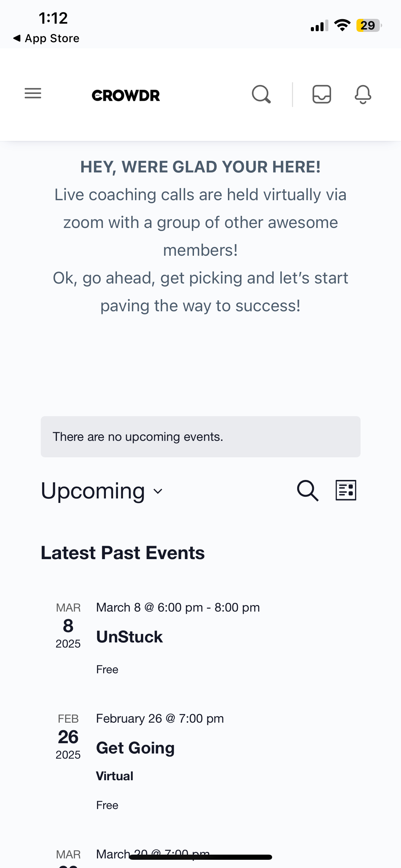Tap the February 26 event time
The image size is (401, 868).
coord(160,719)
